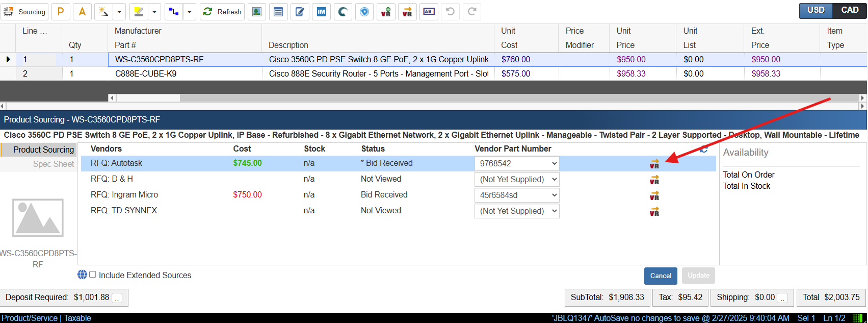Open TD SYNNEX vendor part number dropdown
868x323 pixels.
pyautogui.click(x=517, y=211)
